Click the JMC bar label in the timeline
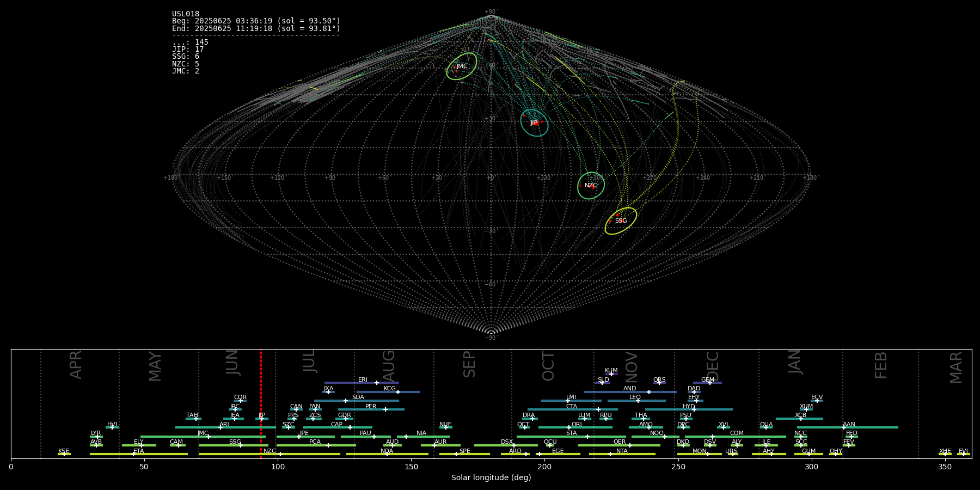 point(203,433)
